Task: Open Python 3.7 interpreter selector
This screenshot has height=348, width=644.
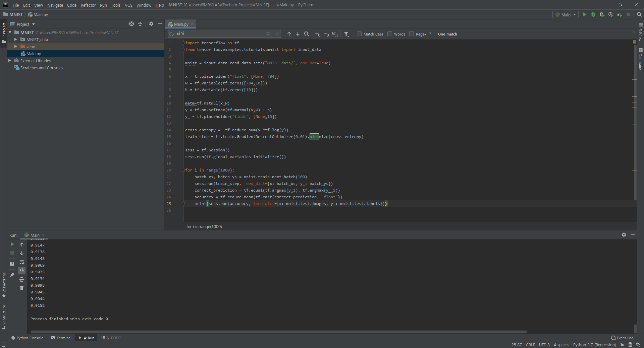Action: [x=594, y=345]
